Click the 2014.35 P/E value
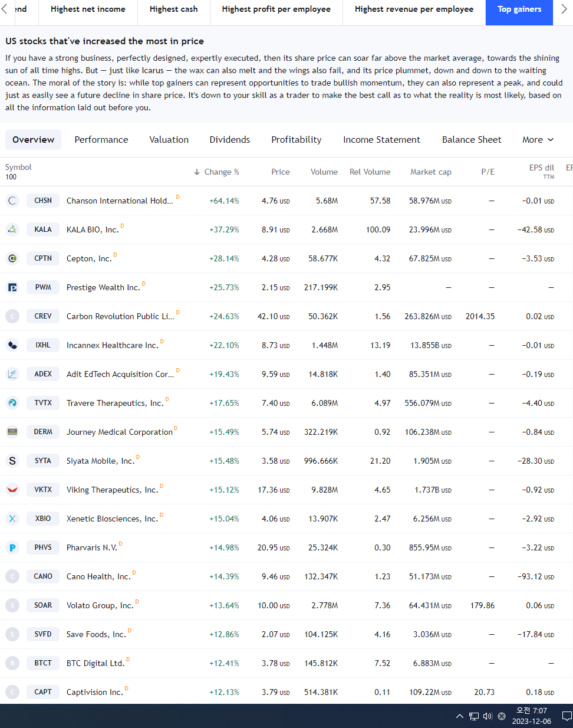Screen dimensions: 573x728 (x=480, y=316)
